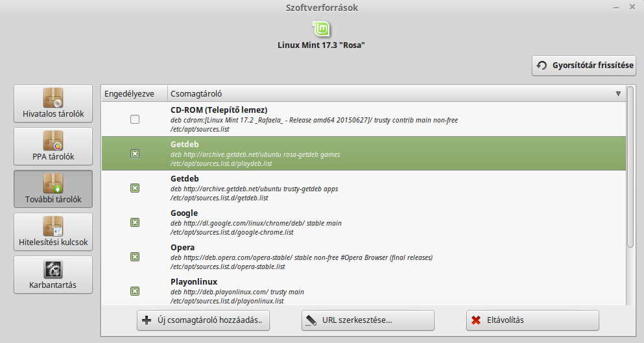The height and width of the screenshot is (343, 644).
Task: Click Gyorsítótár frissítése button
Action: (584, 65)
